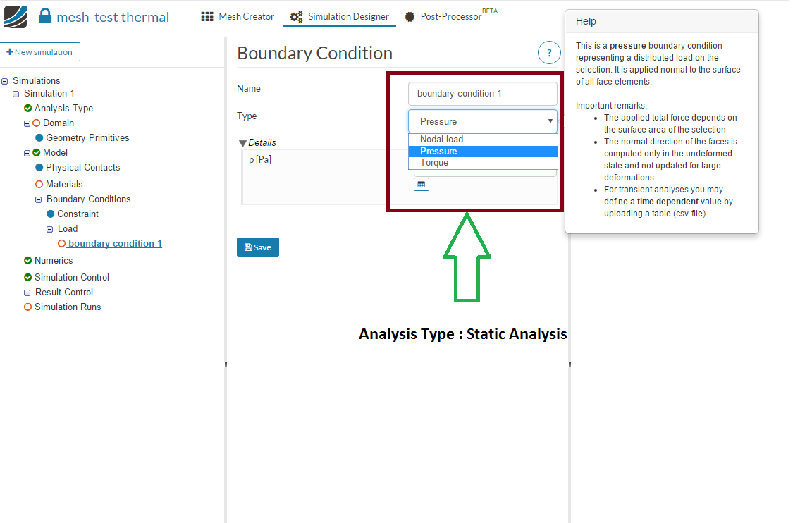Screen dimensions: 812x523
Task: Collapse the Simulations root node
Action: (x=5, y=81)
